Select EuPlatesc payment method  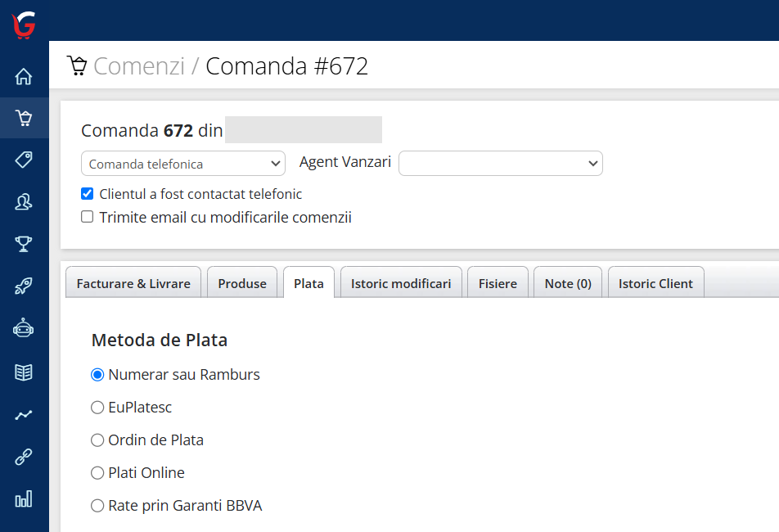coord(97,408)
